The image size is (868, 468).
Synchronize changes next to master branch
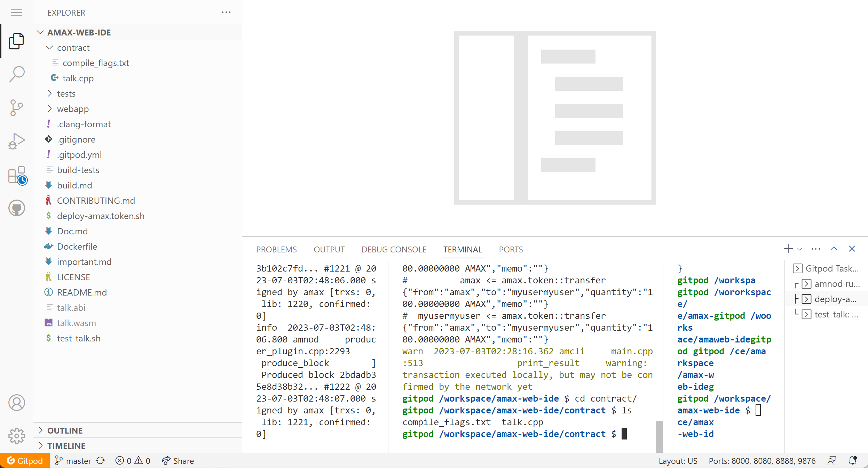(x=101, y=461)
